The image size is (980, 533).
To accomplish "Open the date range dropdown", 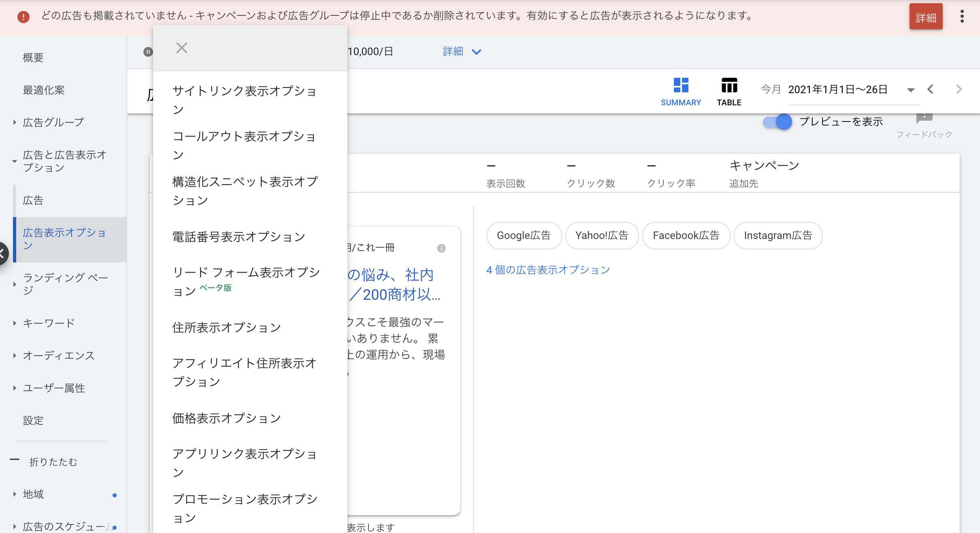I will tap(911, 90).
